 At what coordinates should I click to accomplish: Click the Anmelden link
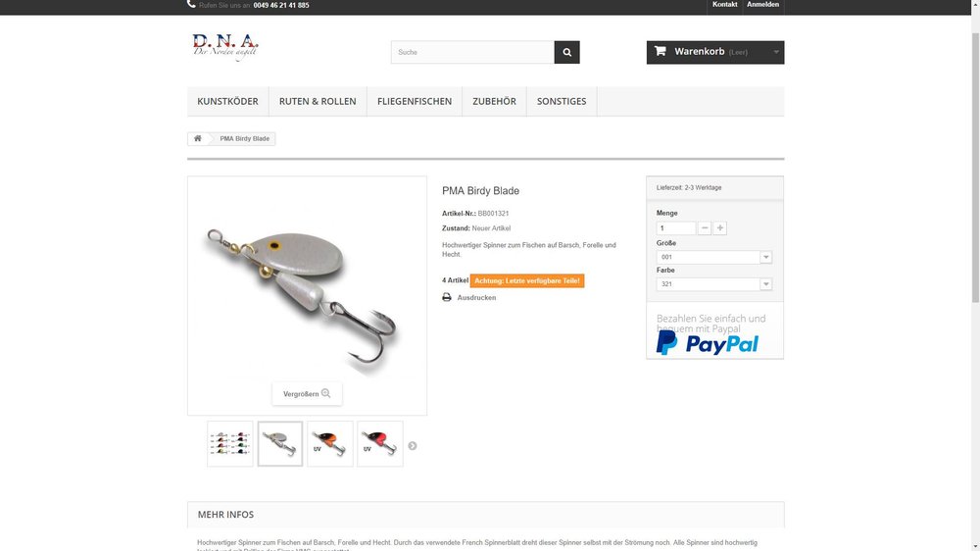pos(762,5)
